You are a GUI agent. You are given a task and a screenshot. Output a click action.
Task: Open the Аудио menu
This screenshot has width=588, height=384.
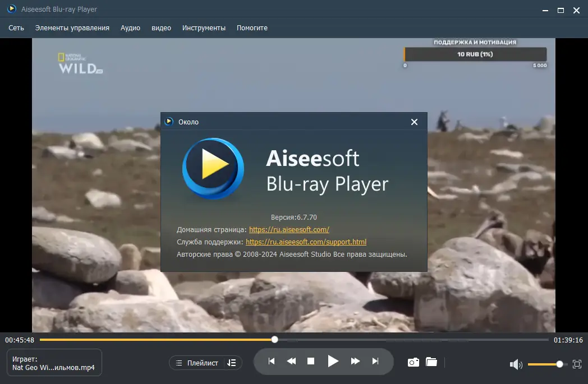[x=130, y=27]
